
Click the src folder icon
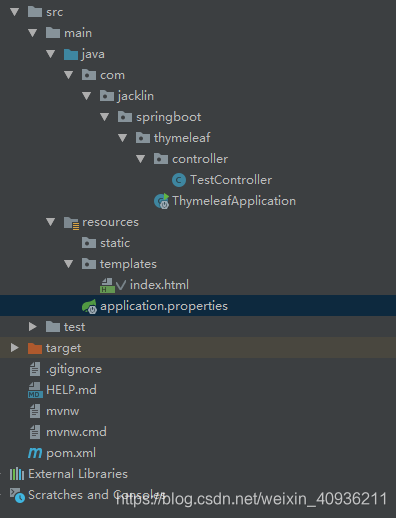click(35, 12)
